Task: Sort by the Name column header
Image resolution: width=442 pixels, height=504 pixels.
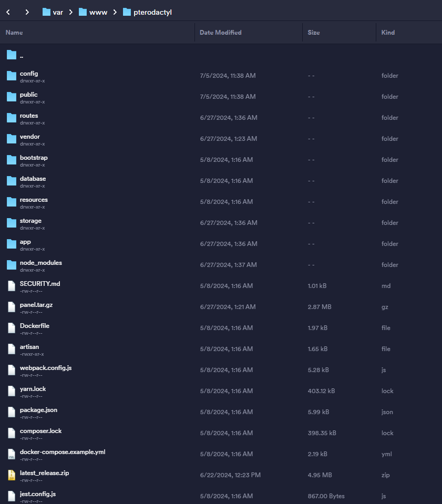Action: pyautogui.click(x=14, y=33)
